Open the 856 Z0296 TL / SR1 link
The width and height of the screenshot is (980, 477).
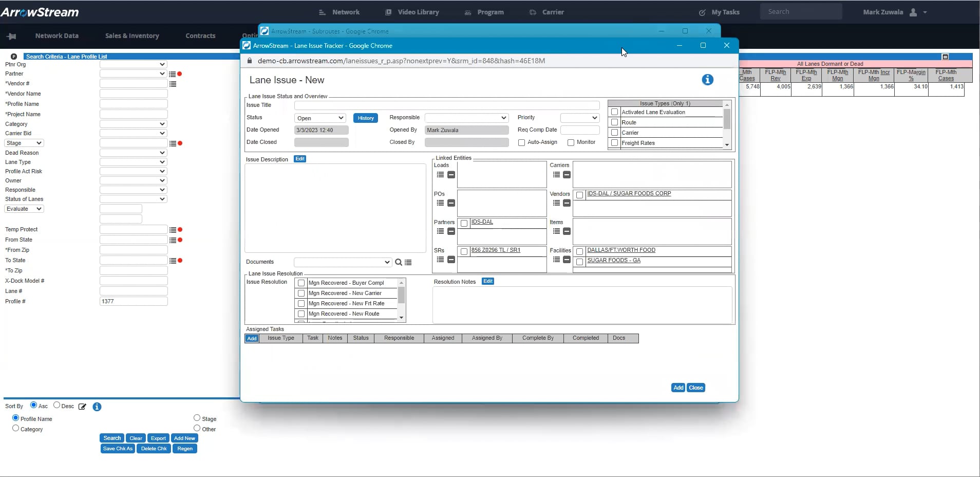click(x=496, y=250)
